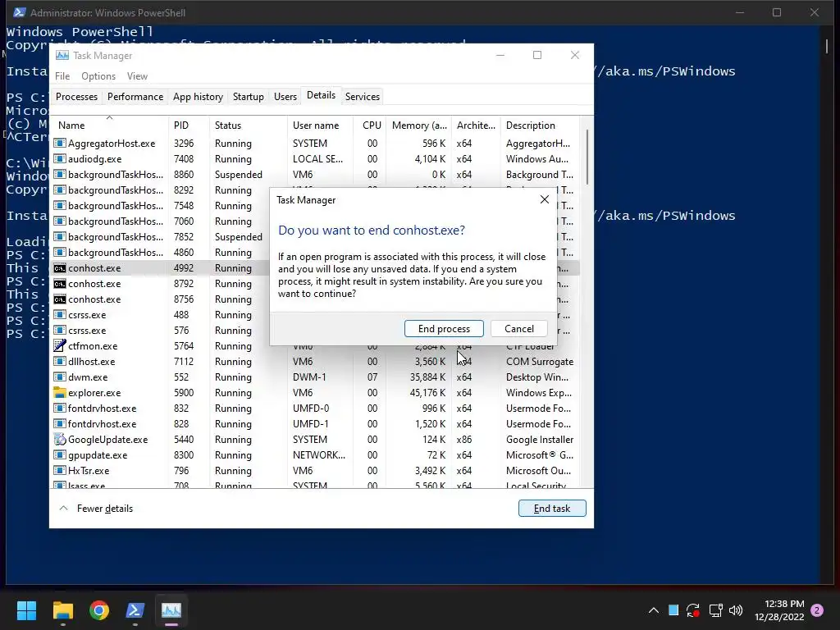Sort by the Architecture column header
This screenshot has width=840, height=630.
476,126
